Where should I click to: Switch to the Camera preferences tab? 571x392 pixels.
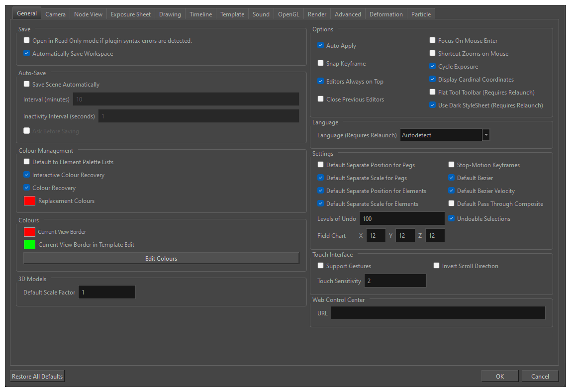coord(55,14)
